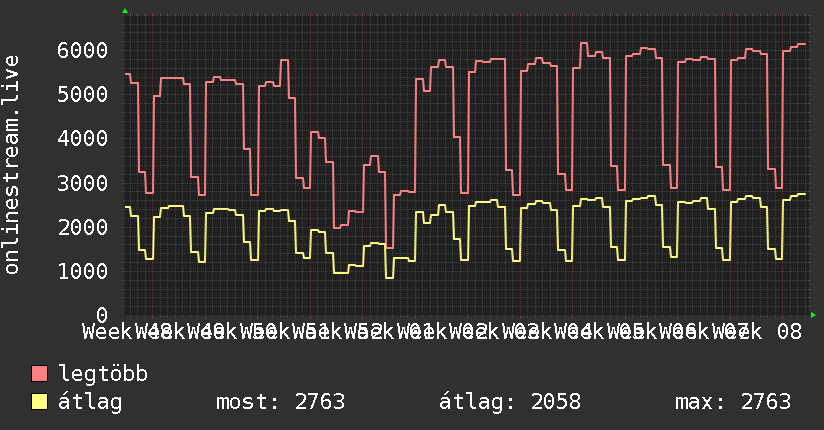
Task: Click the 5000 y-axis label
Action: [83, 95]
